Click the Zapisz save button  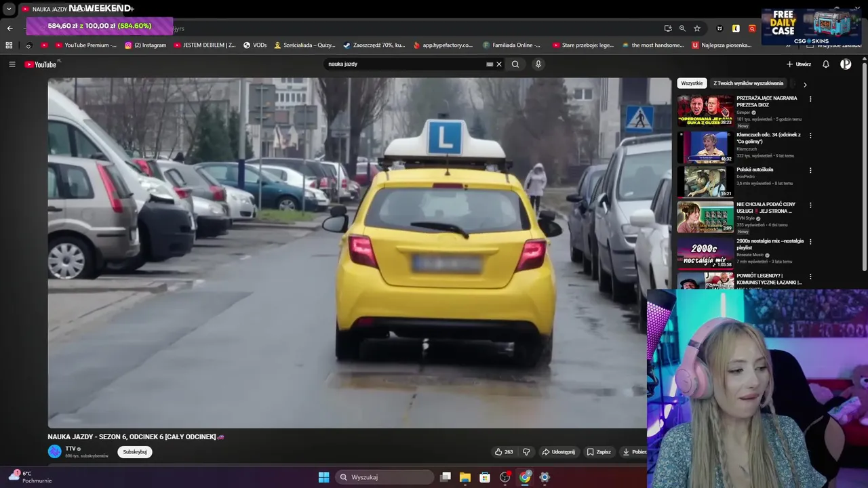coord(599,452)
